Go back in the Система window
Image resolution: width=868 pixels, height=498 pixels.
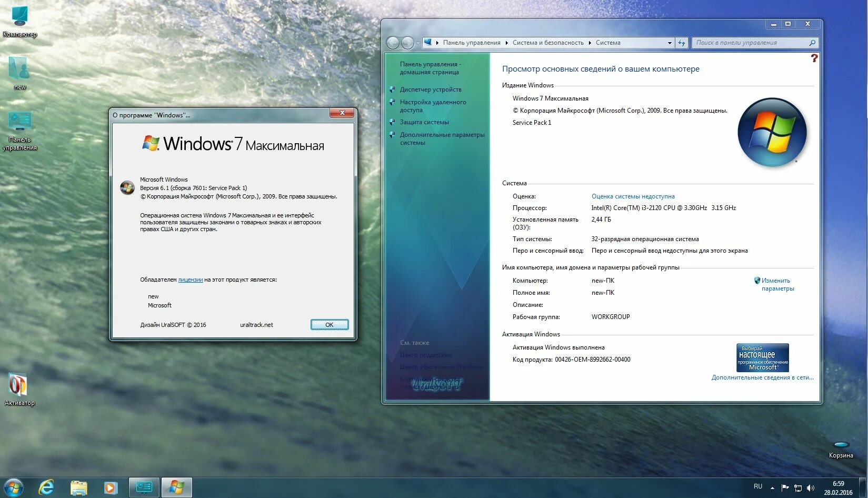click(x=393, y=43)
